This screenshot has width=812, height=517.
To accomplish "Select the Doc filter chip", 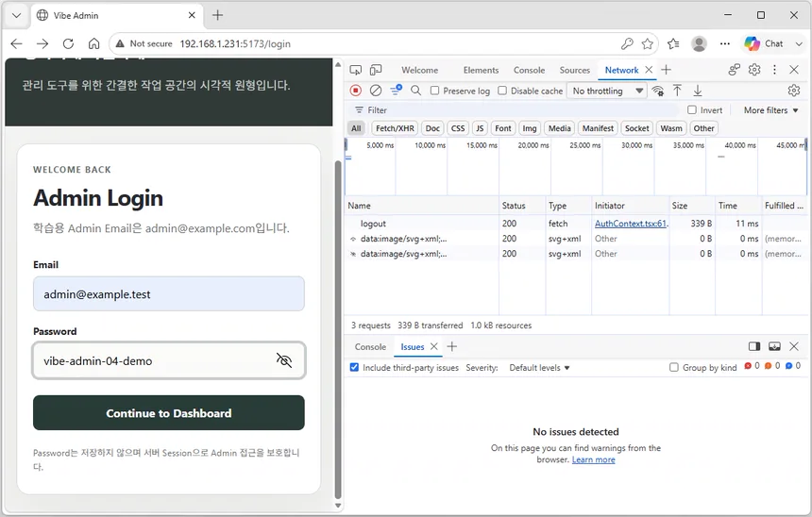I will tap(432, 128).
